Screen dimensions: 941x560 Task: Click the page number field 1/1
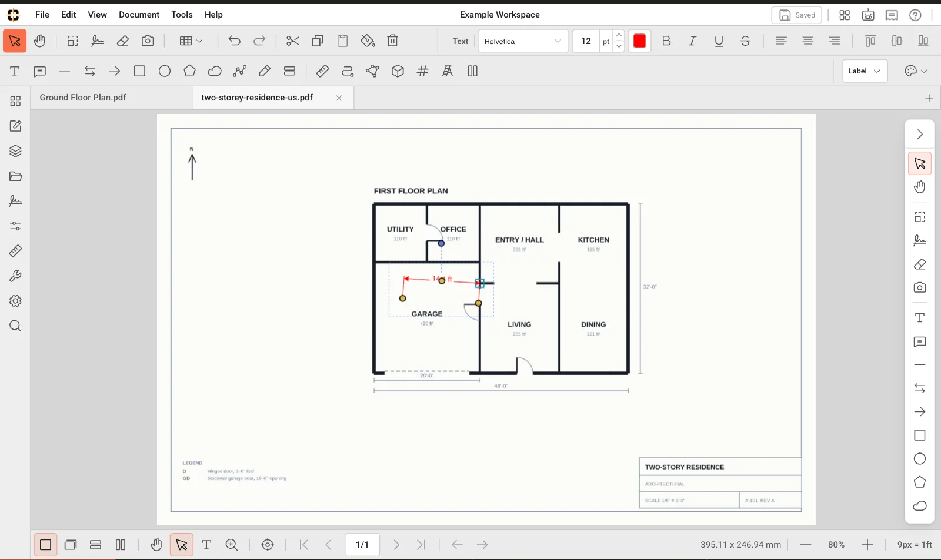pyautogui.click(x=362, y=545)
